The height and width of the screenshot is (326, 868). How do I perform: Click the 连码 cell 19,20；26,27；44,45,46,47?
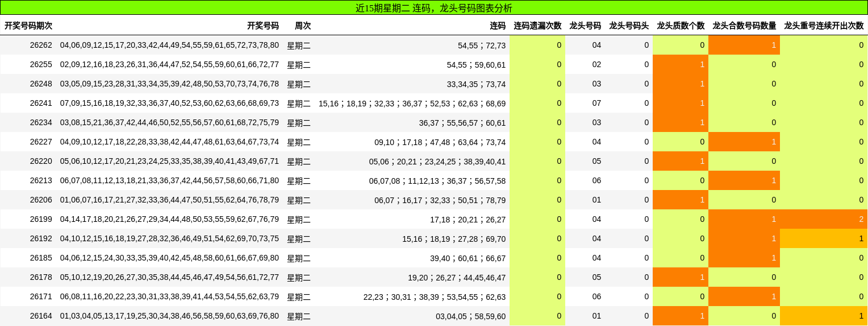[x=457, y=278]
